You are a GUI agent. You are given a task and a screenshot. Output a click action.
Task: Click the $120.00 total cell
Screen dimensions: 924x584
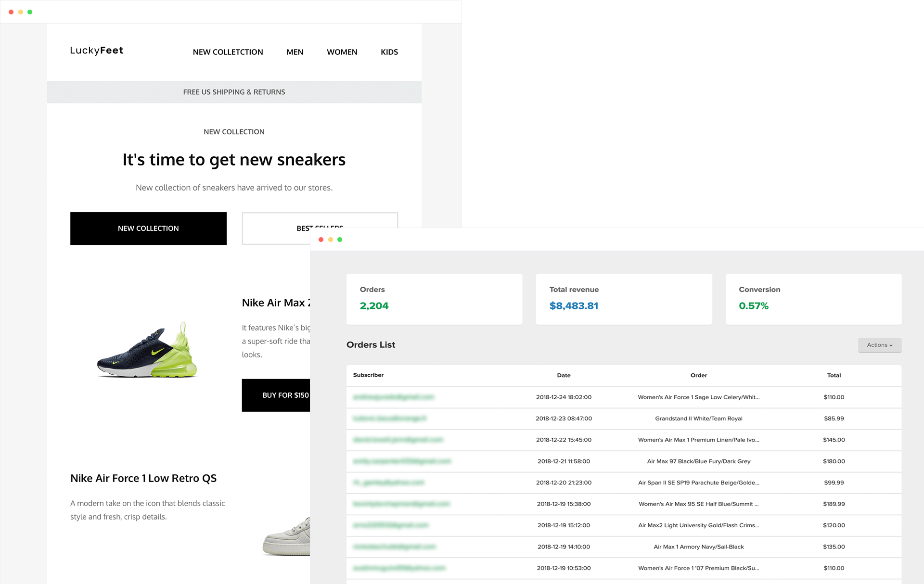click(x=834, y=525)
